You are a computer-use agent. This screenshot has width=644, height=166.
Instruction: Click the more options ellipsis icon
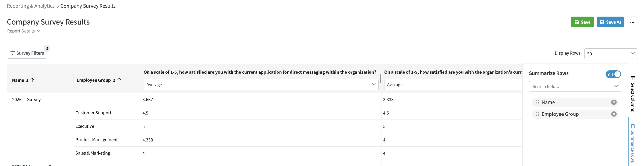632,22
